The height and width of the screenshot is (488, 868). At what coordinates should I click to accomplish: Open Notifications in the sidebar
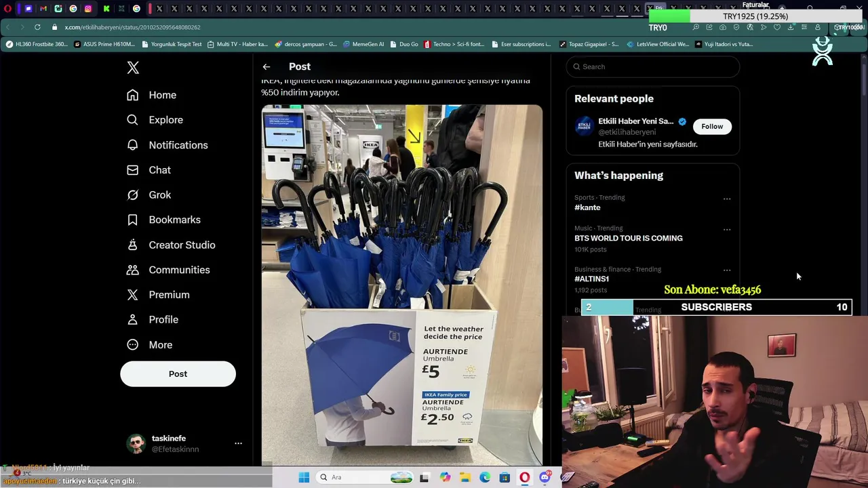[x=167, y=145]
